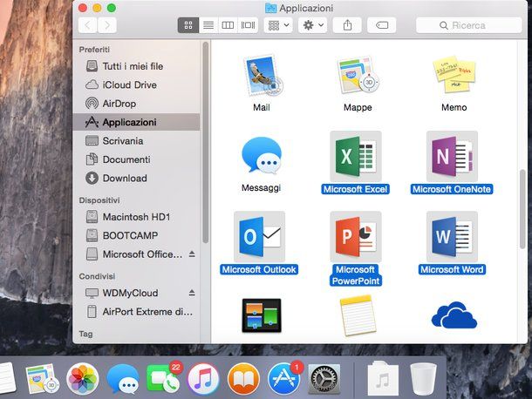
Task: Open the arrange items dropdown
Action: click(278, 25)
